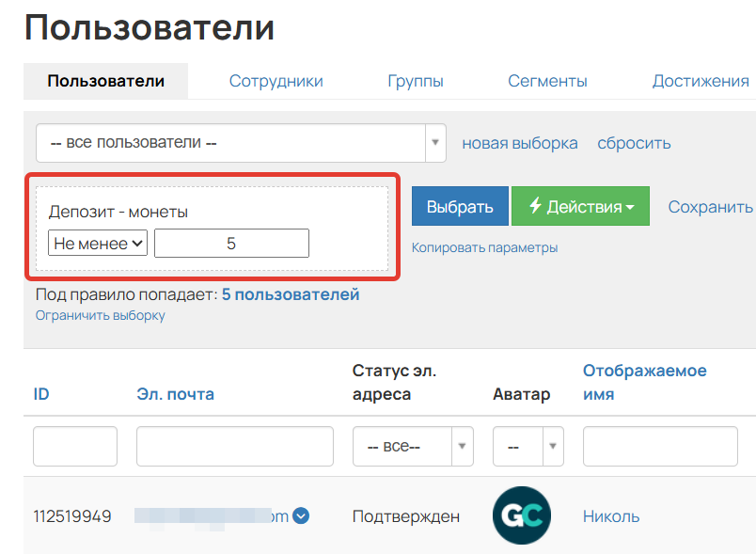756x554 pixels.
Task: Click the deposit coins value input field
Action: 231,243
